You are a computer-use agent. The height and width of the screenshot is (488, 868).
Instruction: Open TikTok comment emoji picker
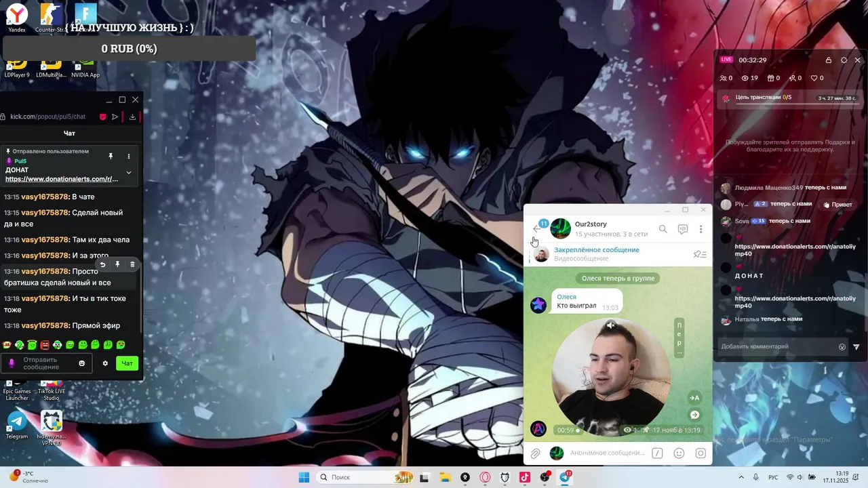[x=842, y=346]
